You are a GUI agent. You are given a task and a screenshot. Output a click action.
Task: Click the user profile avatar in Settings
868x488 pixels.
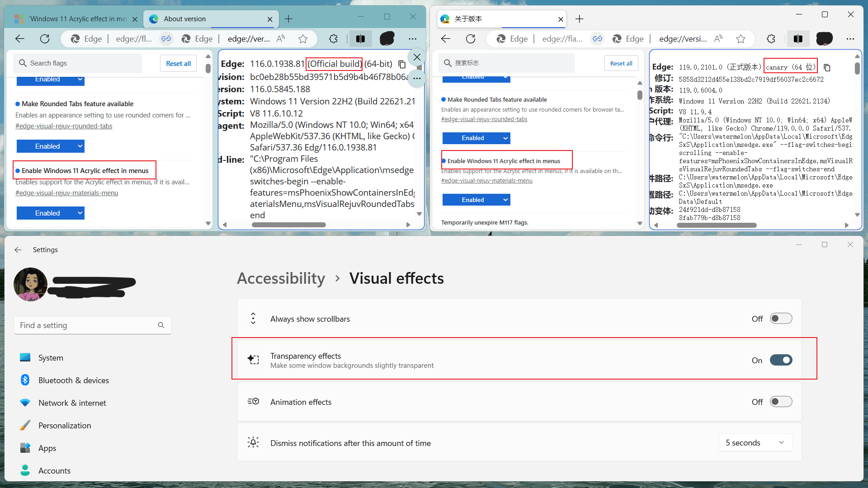[x=30, y=284]
